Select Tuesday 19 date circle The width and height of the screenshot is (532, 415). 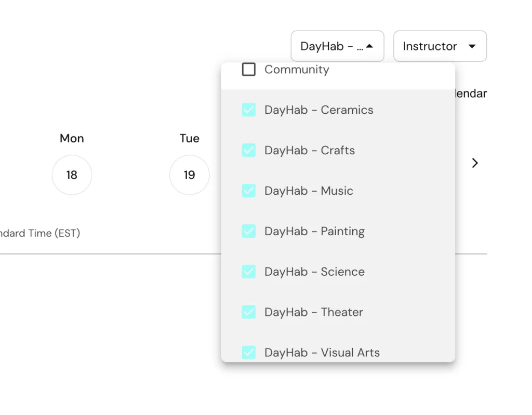(x=189, y=175)
